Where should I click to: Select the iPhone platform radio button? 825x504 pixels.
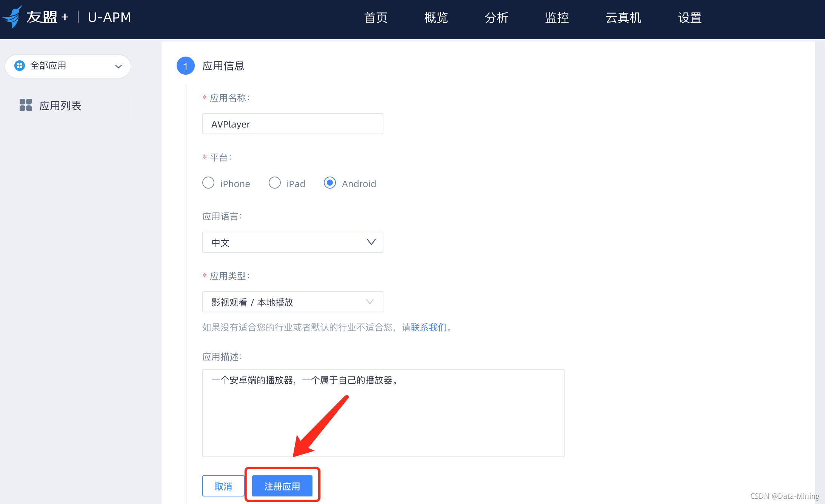click(x=208, y=183)
